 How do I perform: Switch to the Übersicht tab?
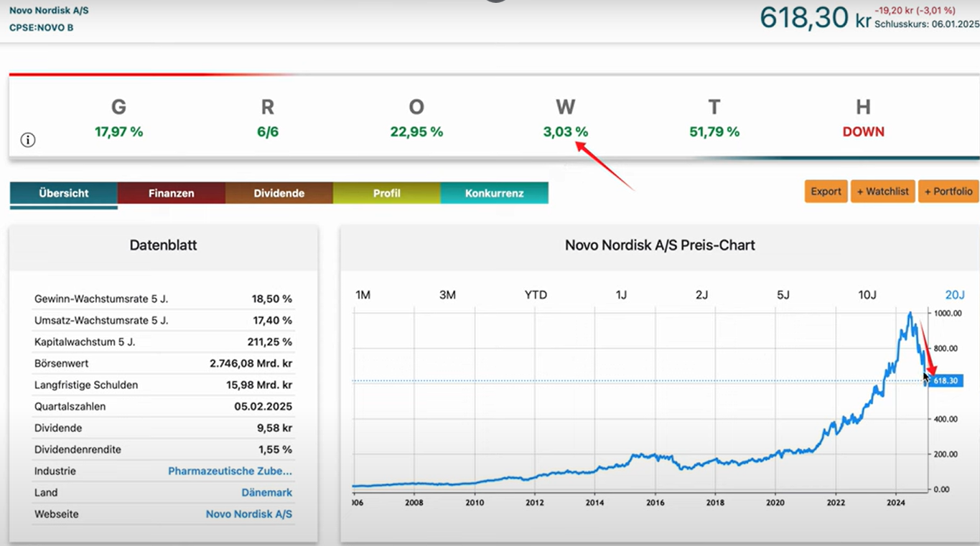pyautogui.click(x=64, y=193)
